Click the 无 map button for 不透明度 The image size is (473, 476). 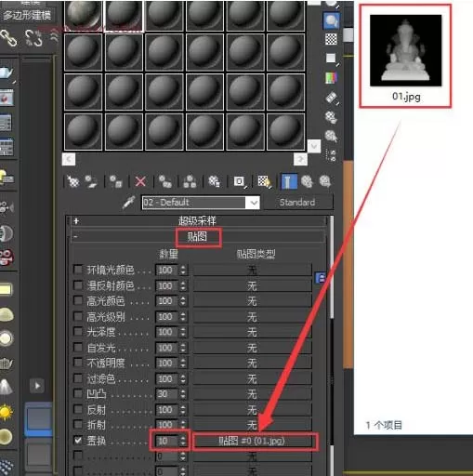pyautogui.click(x=252, y=364)
